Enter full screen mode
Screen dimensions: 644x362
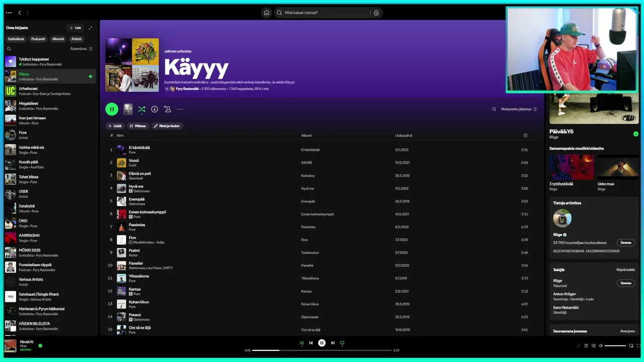tap(638, 346)
